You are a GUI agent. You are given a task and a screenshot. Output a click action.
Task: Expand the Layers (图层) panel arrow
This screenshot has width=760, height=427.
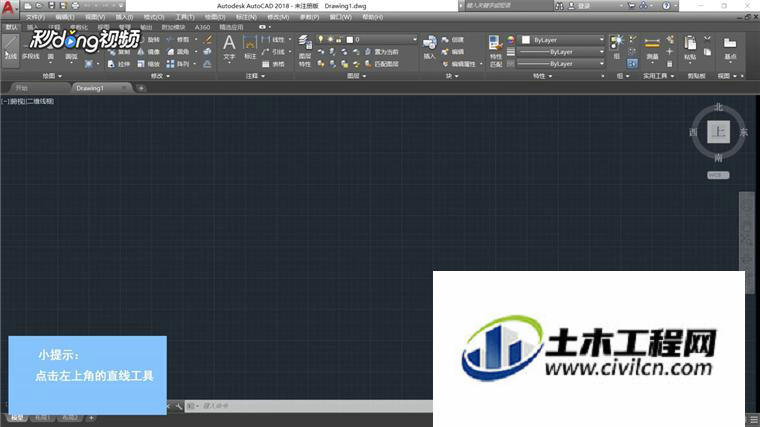364,76
